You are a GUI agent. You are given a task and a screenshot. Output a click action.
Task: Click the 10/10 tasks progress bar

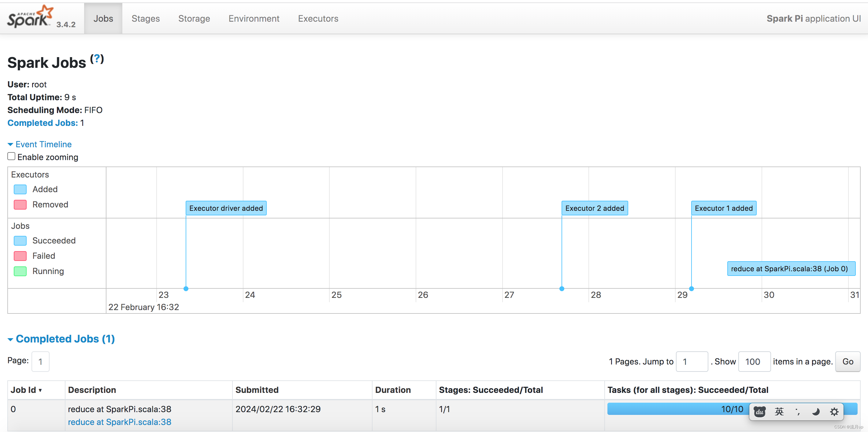(x=732, y=409)
